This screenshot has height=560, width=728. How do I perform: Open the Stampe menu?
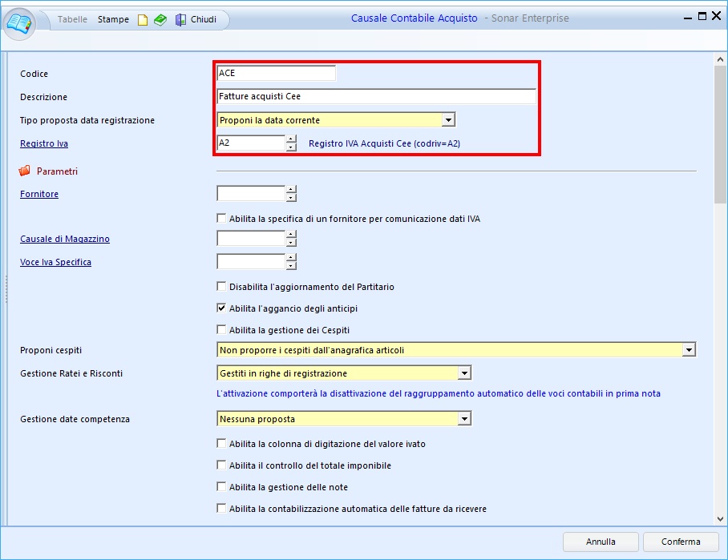pyautogui.click(x=113, y=19)
